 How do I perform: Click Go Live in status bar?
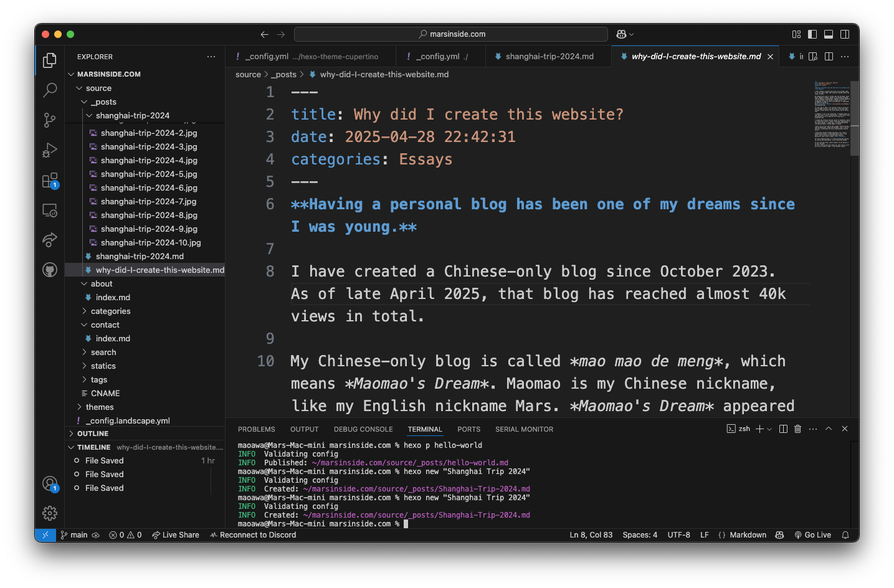click(813, 535)
